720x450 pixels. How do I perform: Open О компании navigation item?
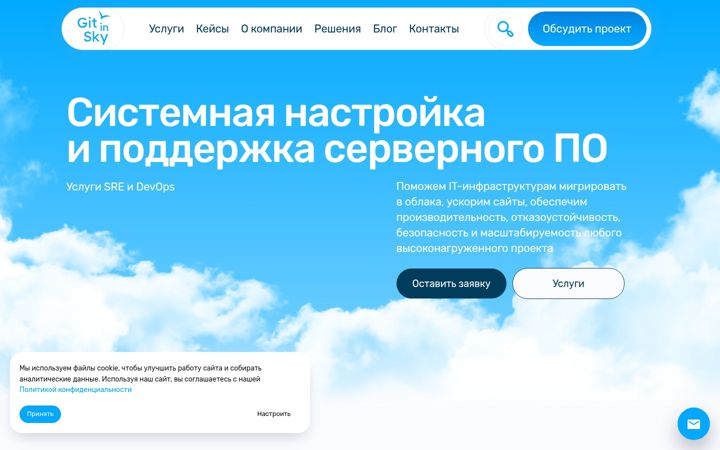pyautogui.click(x=271, y=29)
